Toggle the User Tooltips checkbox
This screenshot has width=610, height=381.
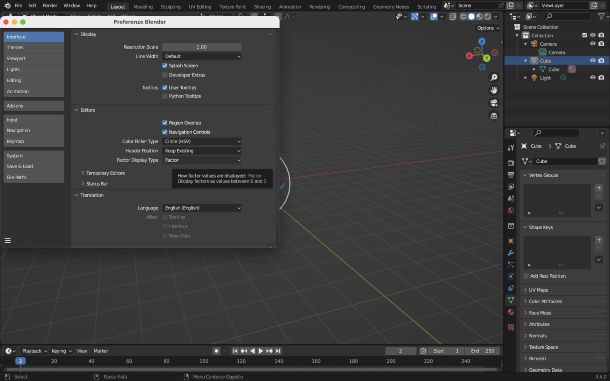click(x=165, y=88)
